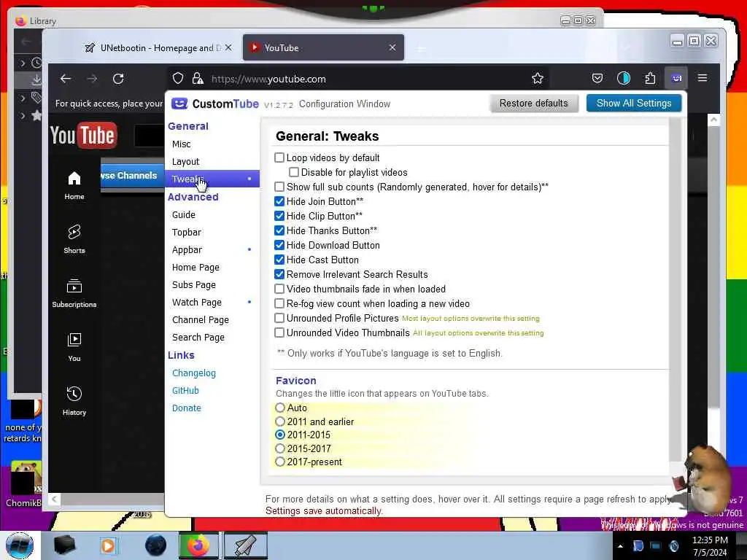The width and height of the screenshot is (747, 560).
Task: Uncheck Remove Irrelevant Search Results
Action: (279, 274)
